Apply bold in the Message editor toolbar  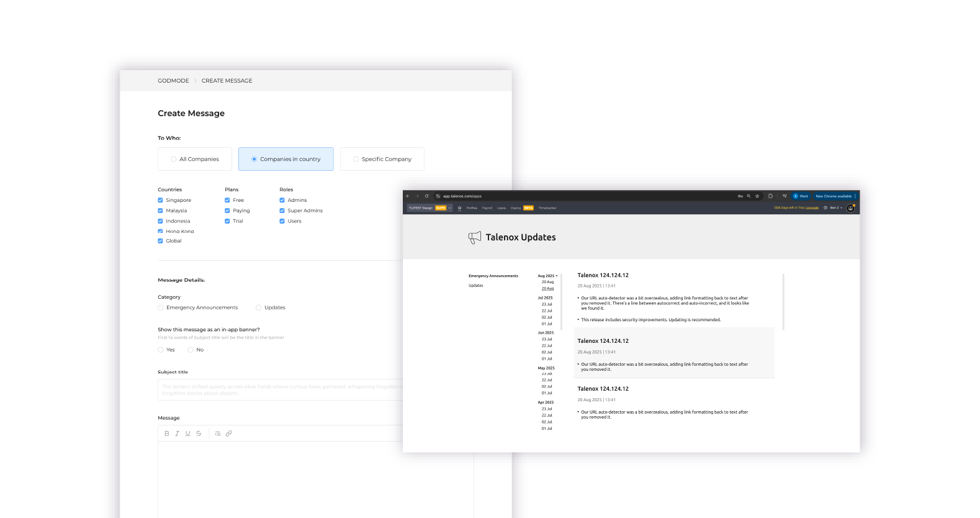166,434
